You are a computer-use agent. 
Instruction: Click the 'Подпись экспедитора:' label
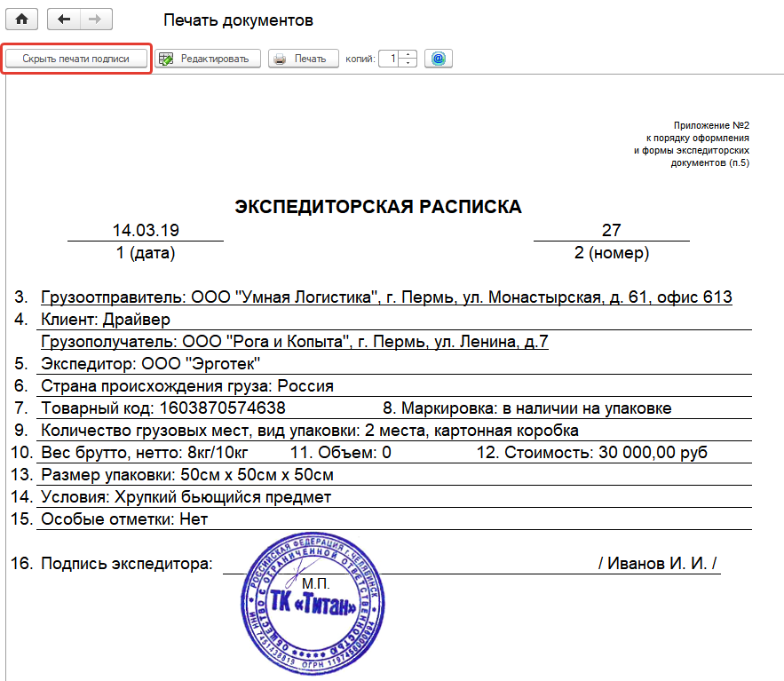coord(126,564)
